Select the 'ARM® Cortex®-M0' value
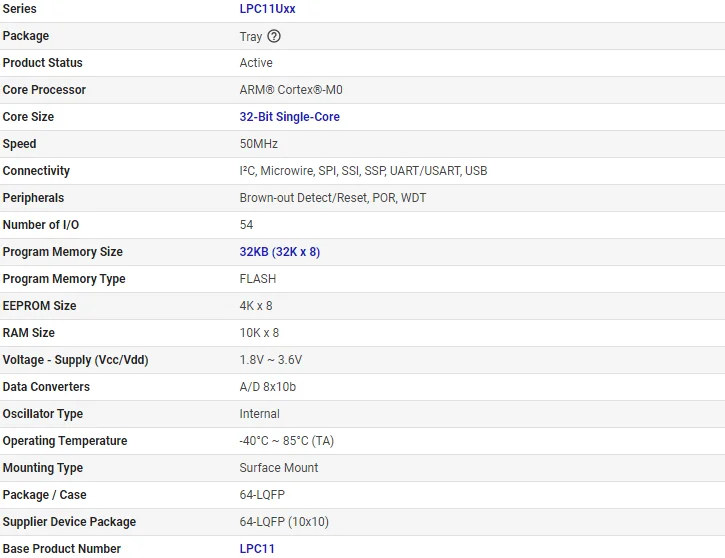The height and width of the screenshot is (558, 725). click(x=291, y=90)
